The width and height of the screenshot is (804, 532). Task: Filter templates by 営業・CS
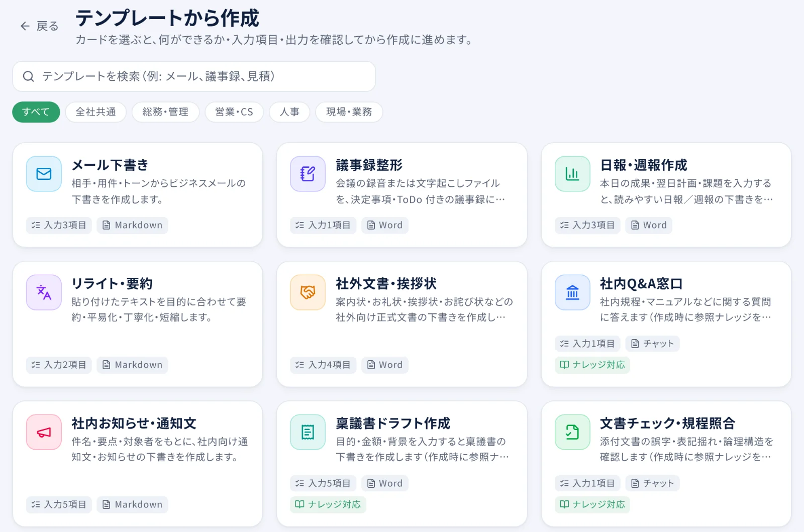coord(234,112)
